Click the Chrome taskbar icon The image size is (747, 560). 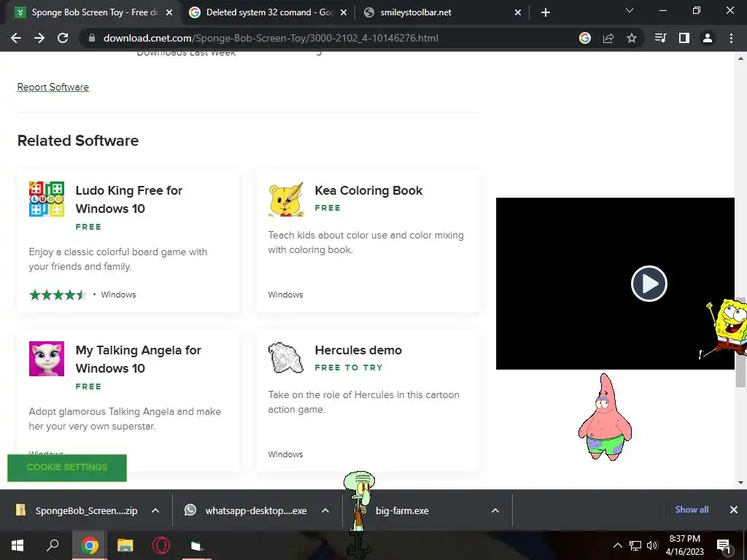(89, 545)
